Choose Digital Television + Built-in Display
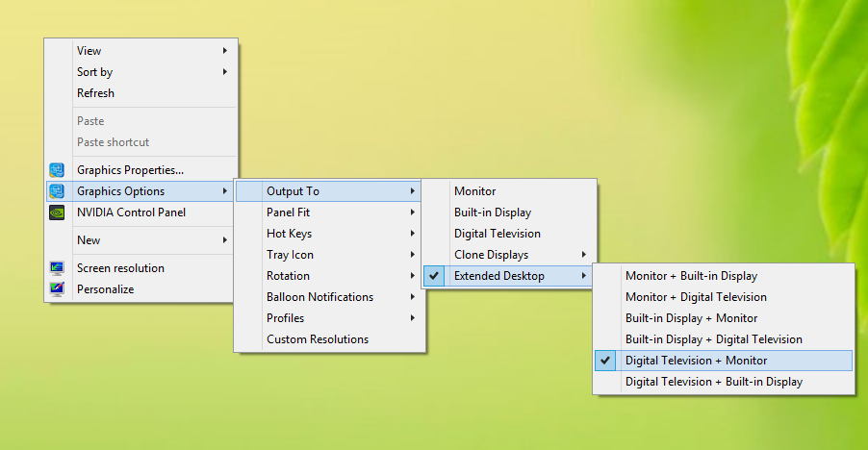 (x=724, y=382)
